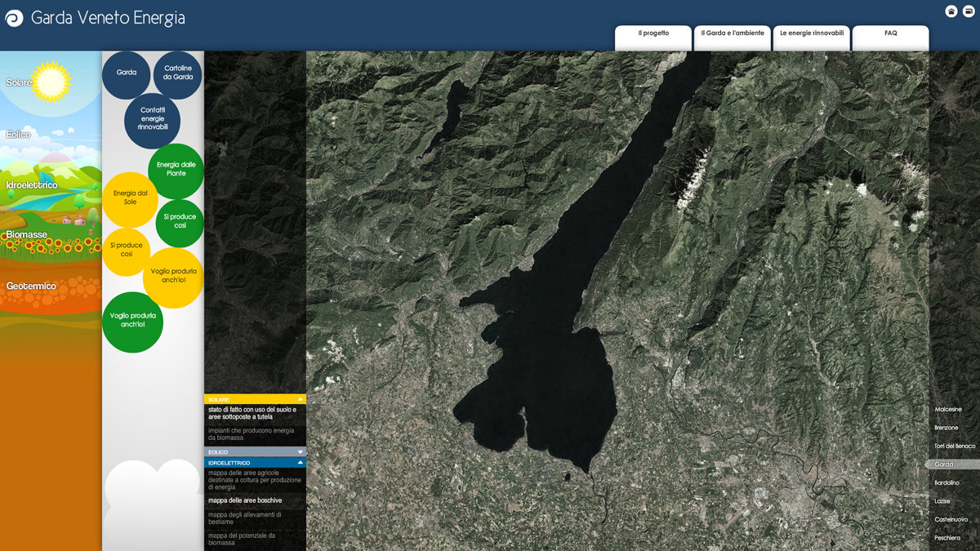
Task: Select the Solare sun illustration
Action: click(51, 82)
